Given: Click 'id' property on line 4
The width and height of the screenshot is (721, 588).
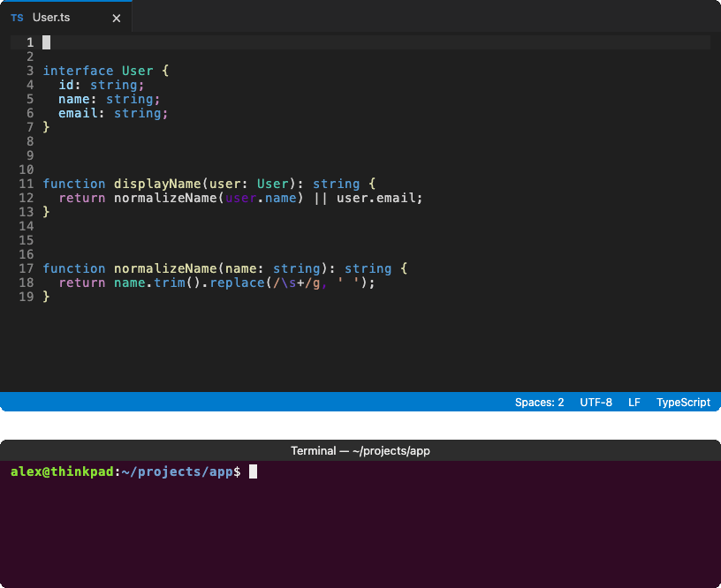Looking at the screenshot, I should (x=66, y=85).
